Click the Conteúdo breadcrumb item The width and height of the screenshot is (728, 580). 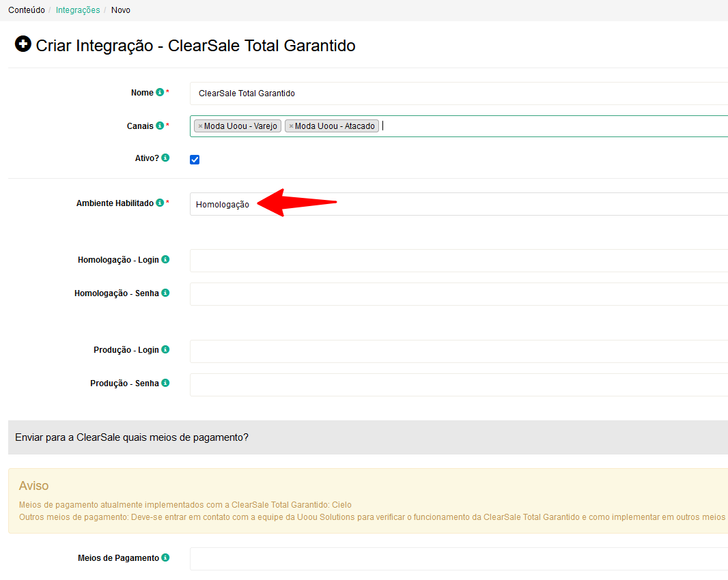[x=27, y=10]
